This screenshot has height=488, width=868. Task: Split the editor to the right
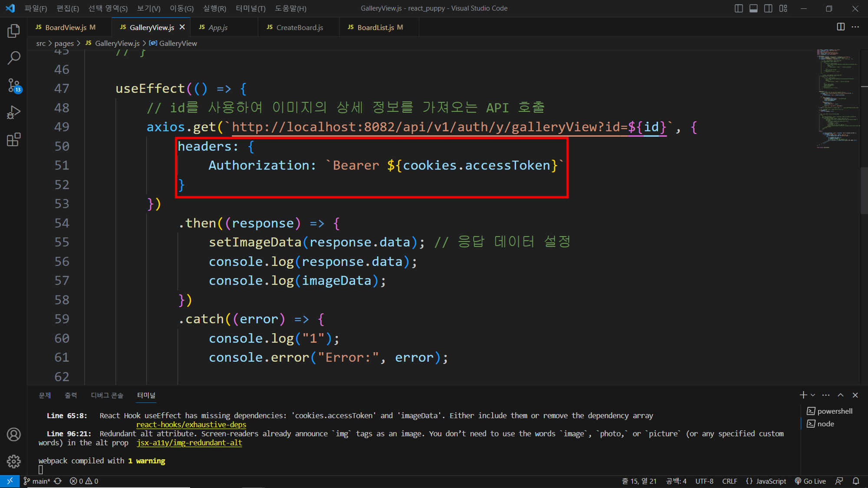coord(841,27)
